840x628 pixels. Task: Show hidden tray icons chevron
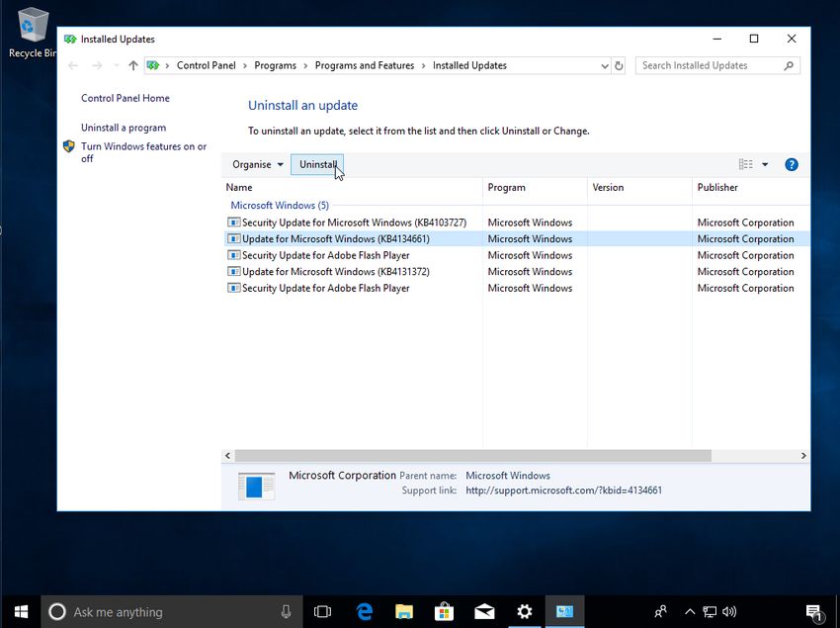pos(690,611)
